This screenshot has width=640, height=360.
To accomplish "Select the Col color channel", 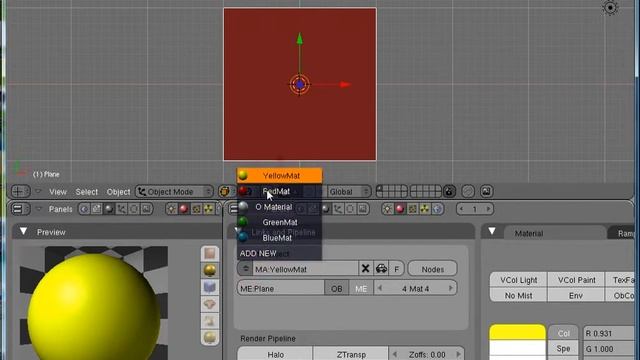I will pyautogui.click(x=563, y=333).
